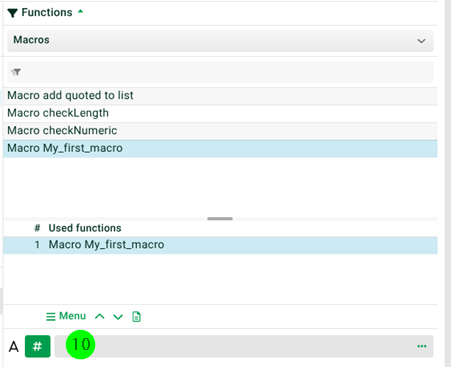Open the green Menu button

pyautogui.click(x=66, y=316)
